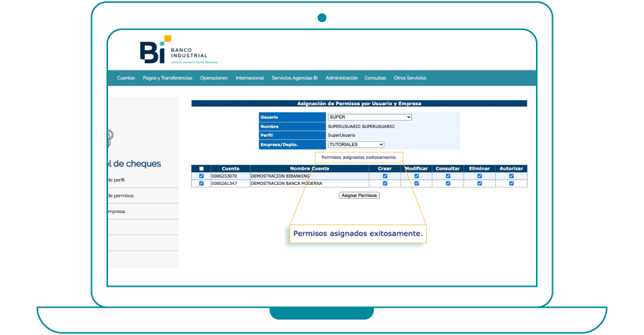Click the 'de perfil' sidebar link
Screen dimensions: 644x335
117,180
